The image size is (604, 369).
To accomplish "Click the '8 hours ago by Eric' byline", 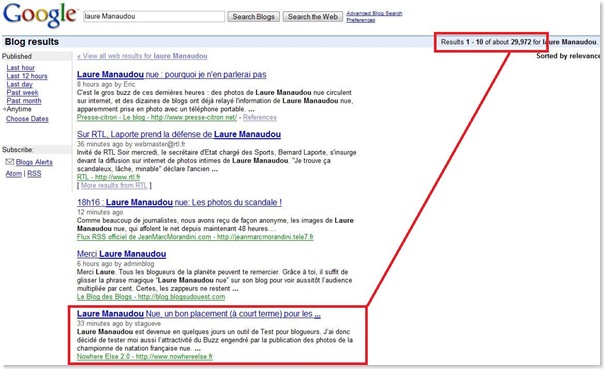I will tap(106, 84).
